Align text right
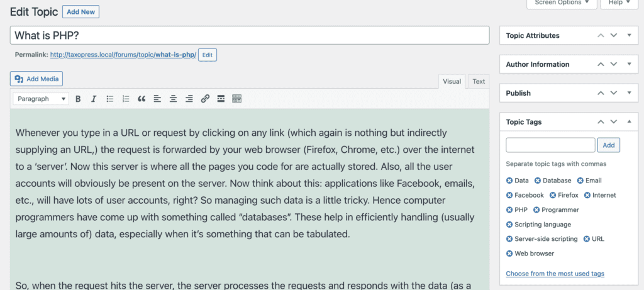Viewport: 644px width, 290px height. click(x=189, y=99)
